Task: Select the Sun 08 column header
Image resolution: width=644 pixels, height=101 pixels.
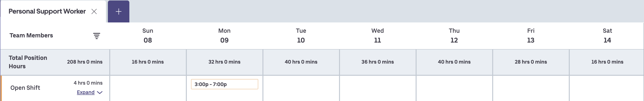Action: tap(148, 36)
